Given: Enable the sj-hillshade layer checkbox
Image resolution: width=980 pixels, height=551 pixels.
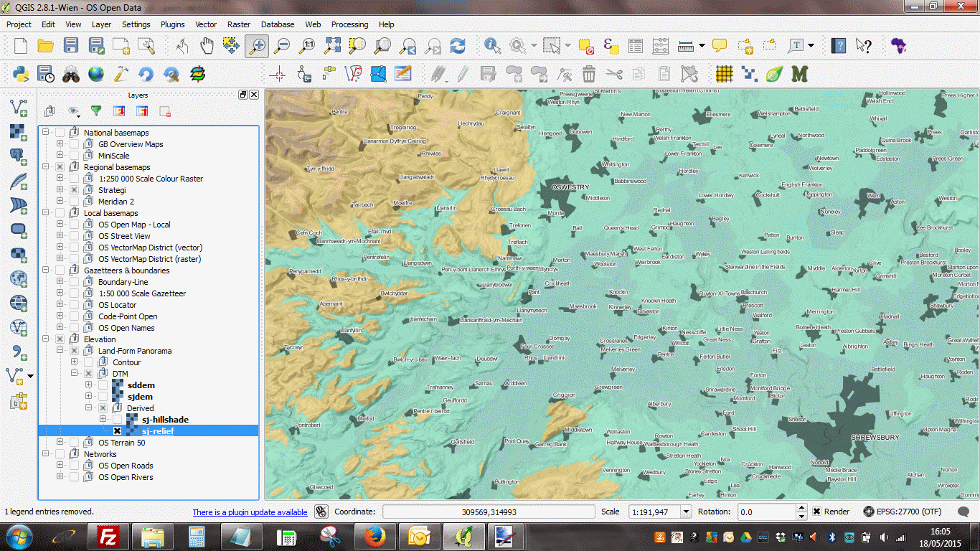Looking at the screenshot, I should click(x=117, y=420).
